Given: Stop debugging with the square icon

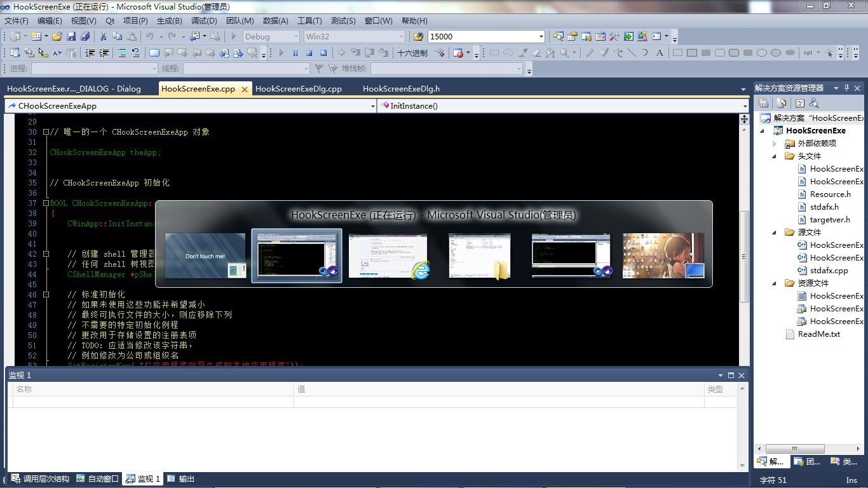Looking at the screenshot, I should pyautogui.click(x=309, y=53).
